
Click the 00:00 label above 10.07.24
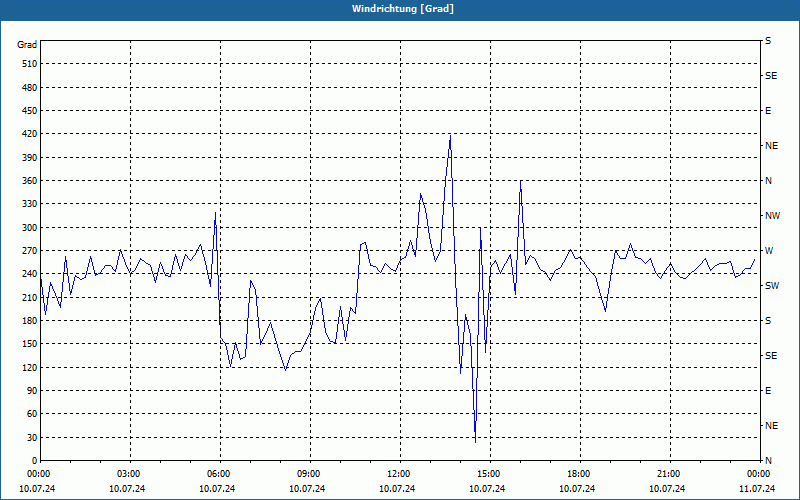point(38,474)
